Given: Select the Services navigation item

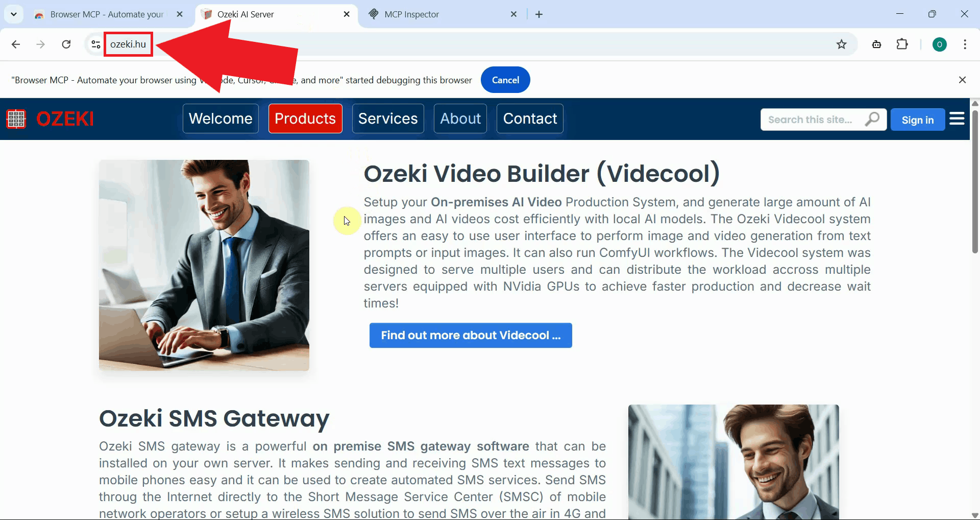Looking at the screenshot, I should 387,119.
